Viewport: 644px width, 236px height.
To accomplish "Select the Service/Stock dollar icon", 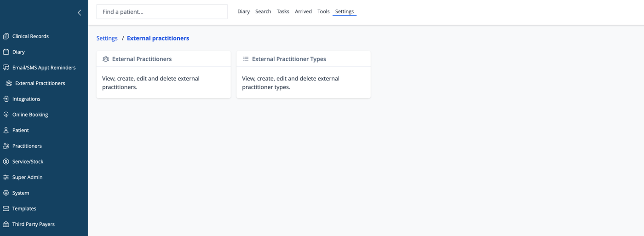I will tap(6, 161).
